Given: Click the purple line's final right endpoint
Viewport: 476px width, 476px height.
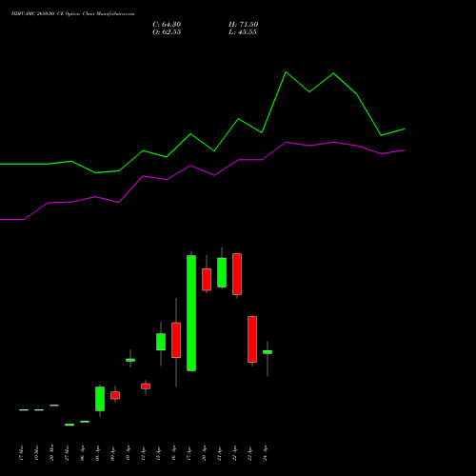Looking at the screenshot, I should click(x=405, y=150).
